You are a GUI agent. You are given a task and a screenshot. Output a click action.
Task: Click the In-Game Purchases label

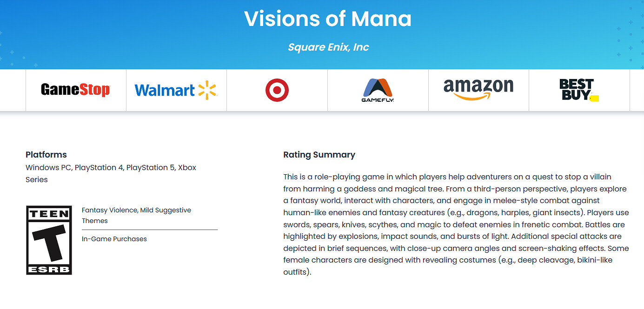coord(114,239)
